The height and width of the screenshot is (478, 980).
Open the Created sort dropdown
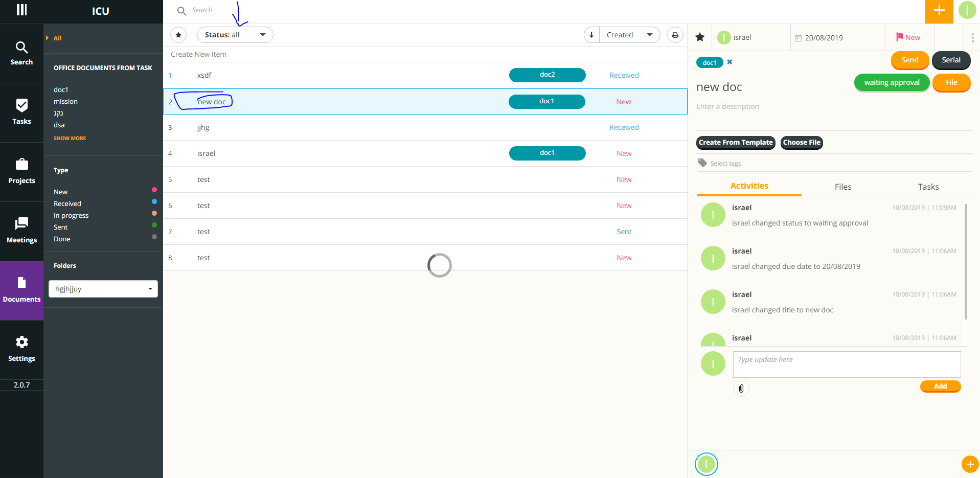(630, 35)
